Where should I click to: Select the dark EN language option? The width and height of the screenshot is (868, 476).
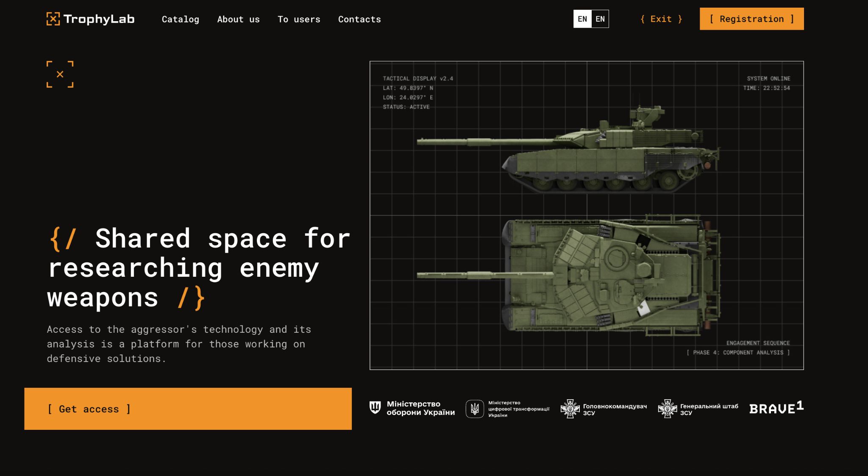click(x=600, y=19)
